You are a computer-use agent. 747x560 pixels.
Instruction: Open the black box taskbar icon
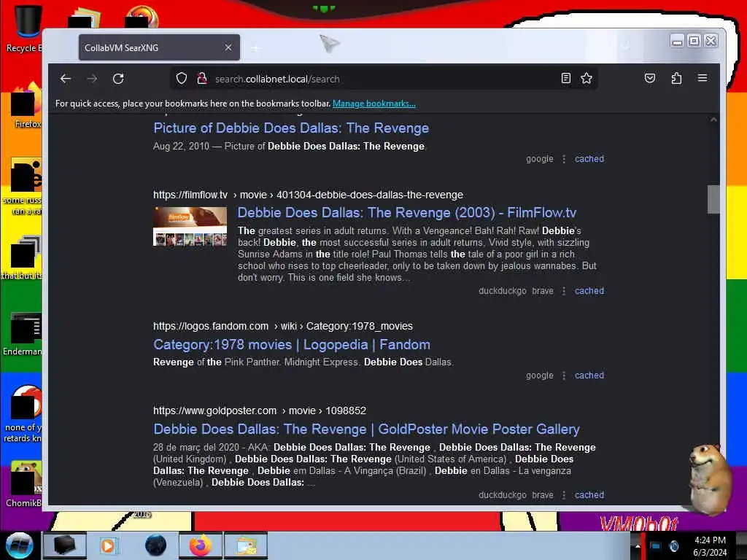coord(65,545)
